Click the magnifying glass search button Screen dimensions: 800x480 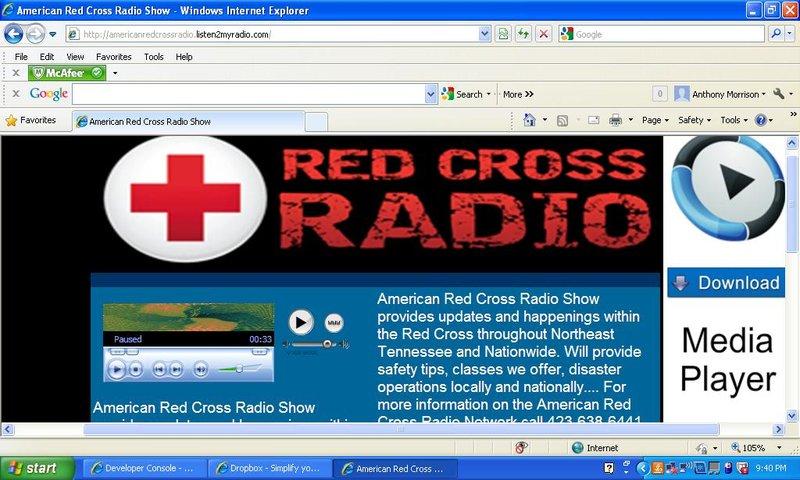pyautogui.click(x=776, y=34)
